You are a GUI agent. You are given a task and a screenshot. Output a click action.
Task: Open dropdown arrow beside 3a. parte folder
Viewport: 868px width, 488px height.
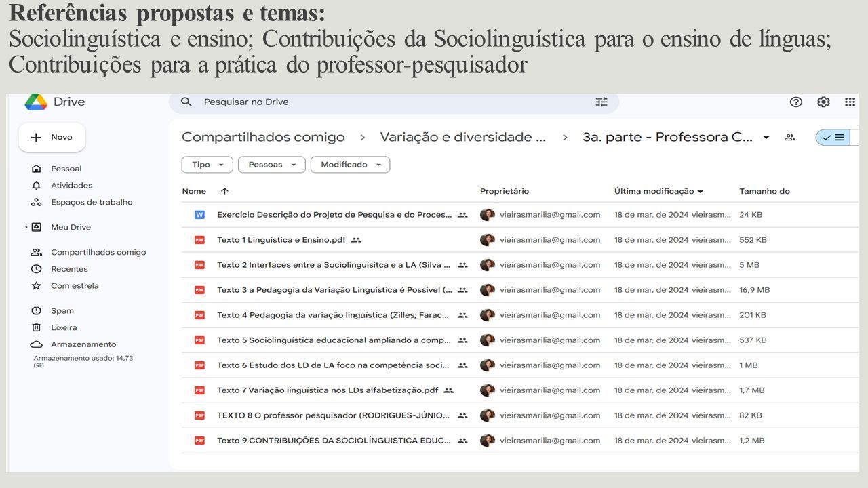[766, 137]
